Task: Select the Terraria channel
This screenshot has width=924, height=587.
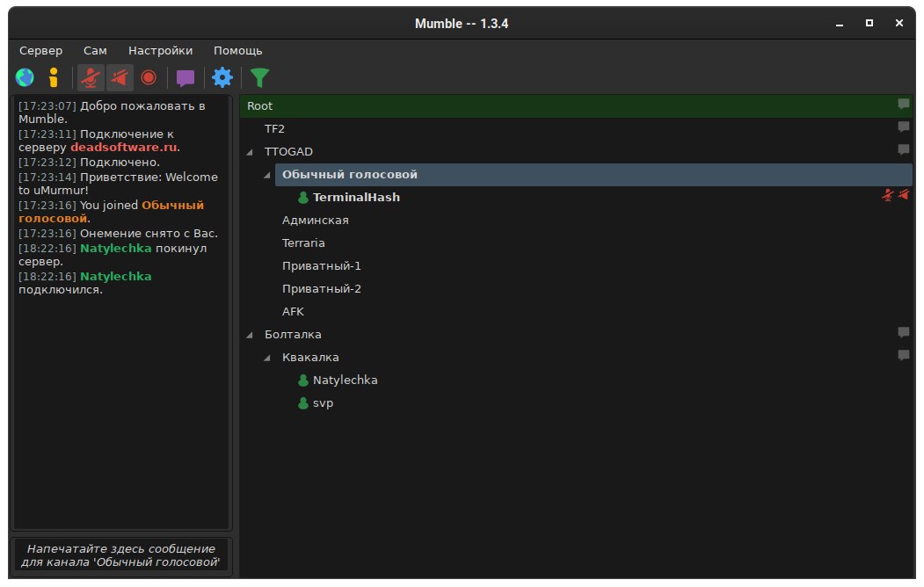Action: coord(303,243)
